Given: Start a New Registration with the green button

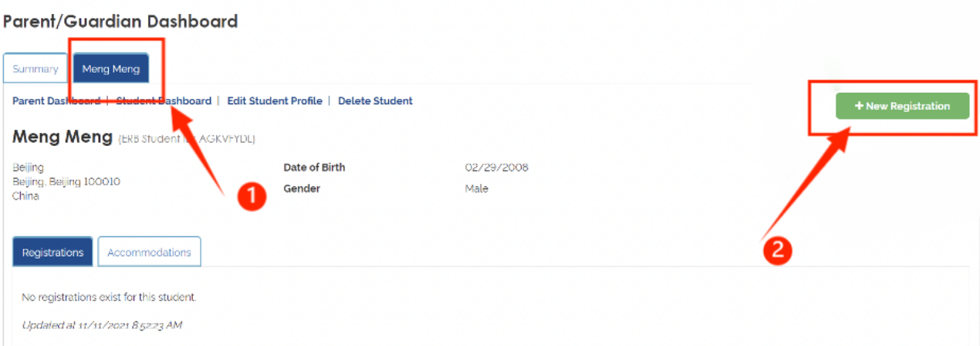Looking at the screenshot, I should [x=902, y=107].
